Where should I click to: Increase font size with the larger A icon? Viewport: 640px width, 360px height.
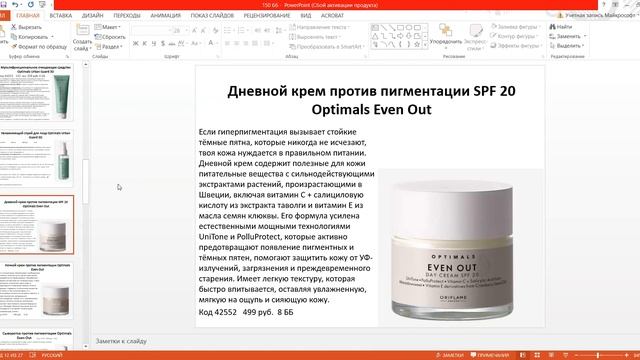coord(194,31)
